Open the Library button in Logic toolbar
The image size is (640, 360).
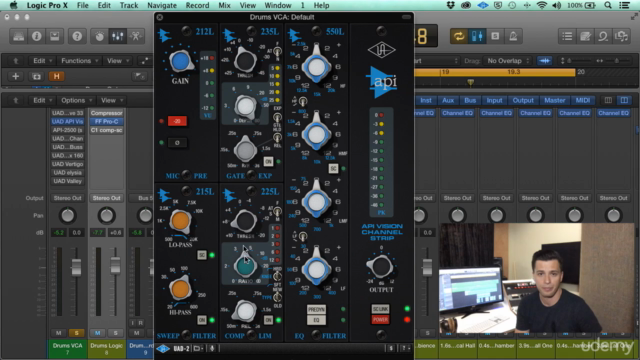(x=18, y=36)
